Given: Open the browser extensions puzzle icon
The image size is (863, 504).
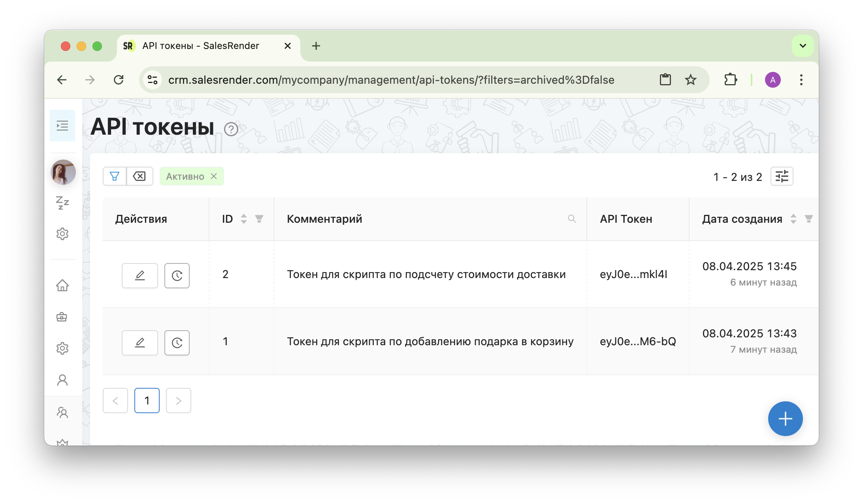Looking at the screenshot, I should click(730, 80).
